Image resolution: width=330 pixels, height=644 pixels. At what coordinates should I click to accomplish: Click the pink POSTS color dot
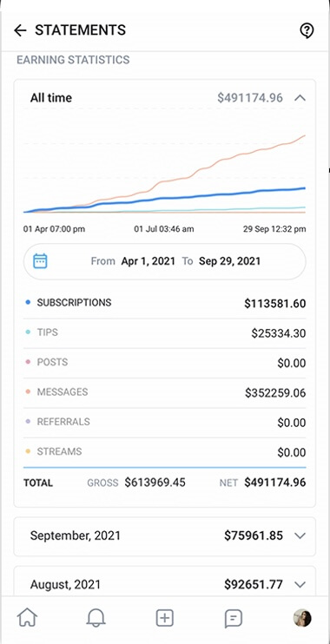(28, 362)
